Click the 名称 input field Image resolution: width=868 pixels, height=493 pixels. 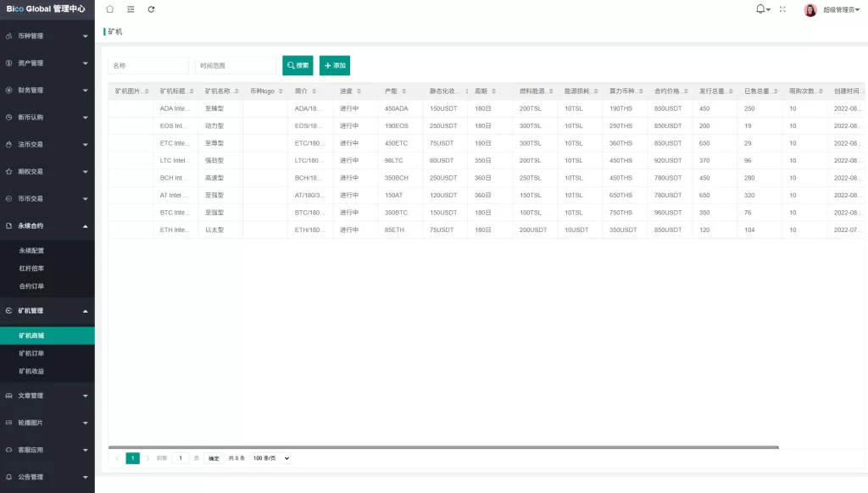(x=147, y=65)
